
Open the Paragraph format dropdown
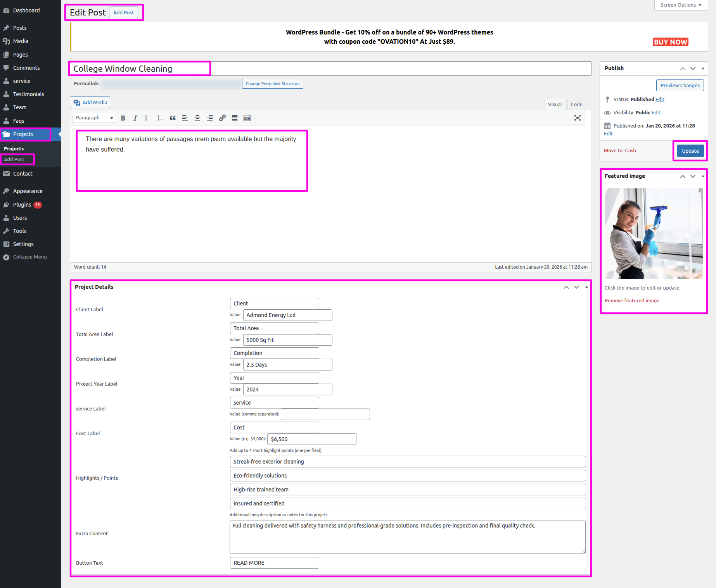pos(94,118)
